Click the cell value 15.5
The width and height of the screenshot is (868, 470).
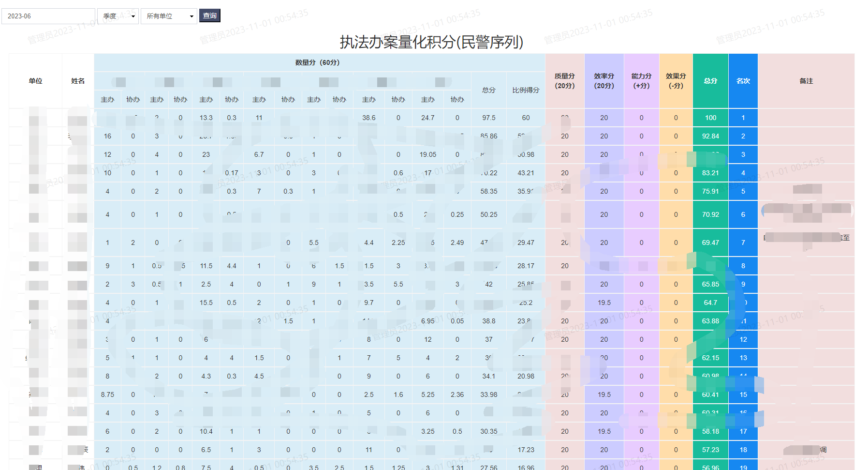[x=206, y=303]
